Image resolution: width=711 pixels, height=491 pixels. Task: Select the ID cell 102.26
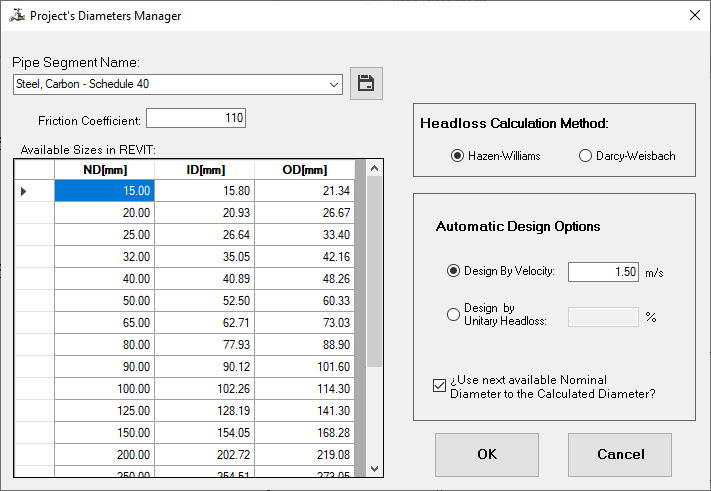point(205,389)
